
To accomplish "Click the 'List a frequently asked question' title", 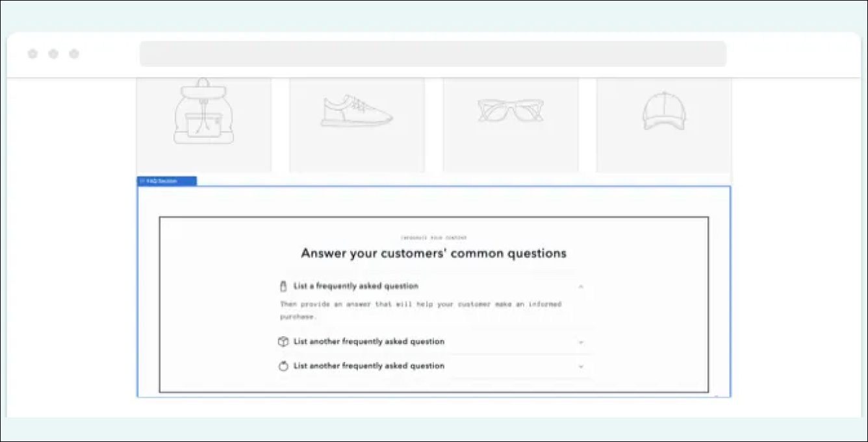I will 356,286.
